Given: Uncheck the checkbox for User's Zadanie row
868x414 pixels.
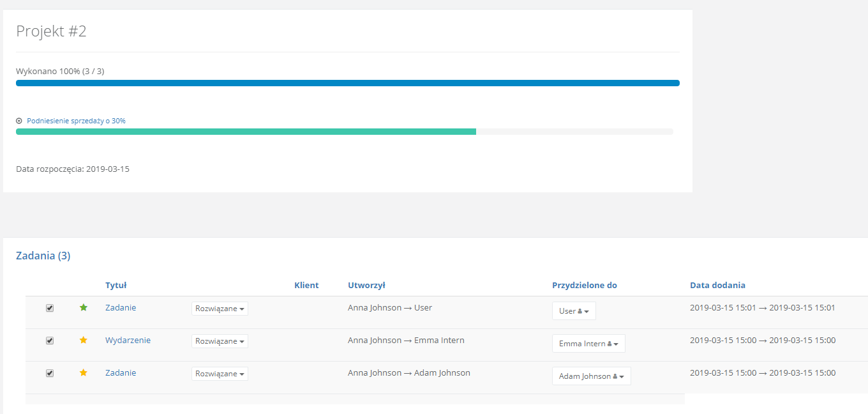Looking at the screenshot, I should [50, 308].
